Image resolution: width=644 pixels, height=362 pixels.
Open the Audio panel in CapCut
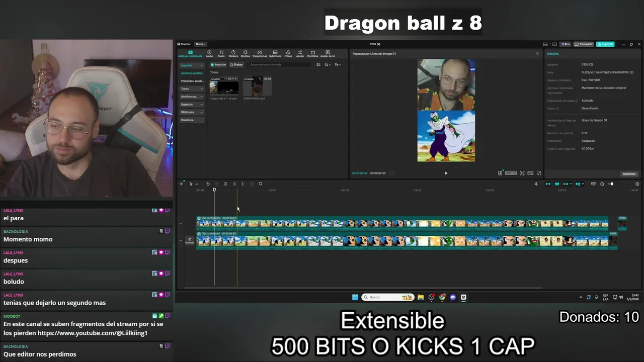[x=209, y=53]
